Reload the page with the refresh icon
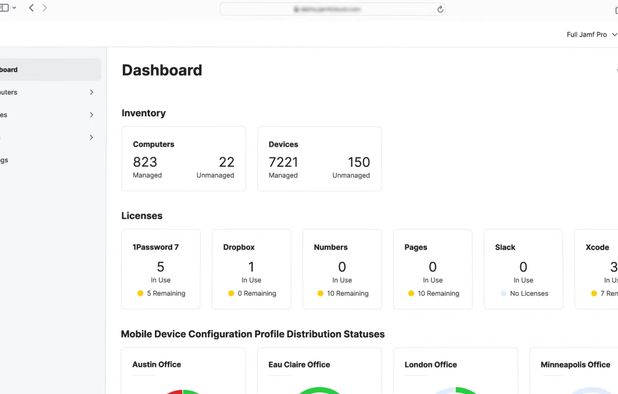The width and height of the screenshot is (618, 394). [440, 9]
